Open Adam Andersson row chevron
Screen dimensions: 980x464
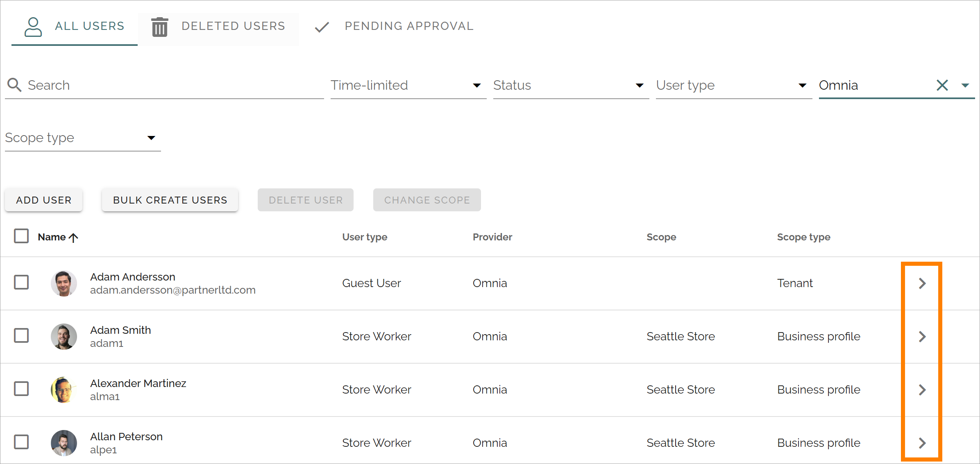(922, 283)
